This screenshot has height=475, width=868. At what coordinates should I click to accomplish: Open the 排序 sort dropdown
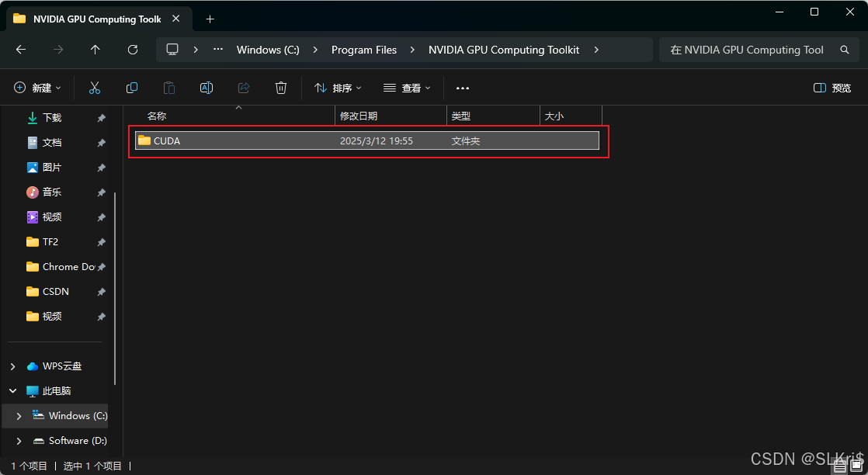(x=338, y=88)
